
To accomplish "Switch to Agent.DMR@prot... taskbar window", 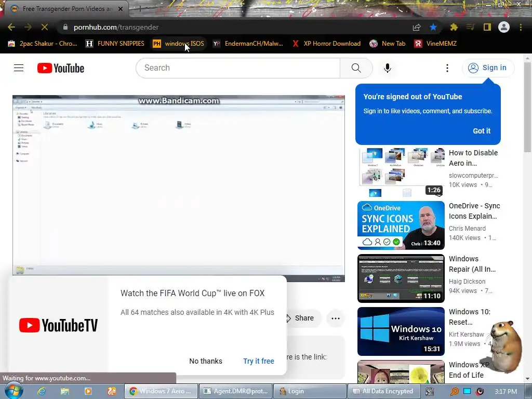I will point(235,391).
